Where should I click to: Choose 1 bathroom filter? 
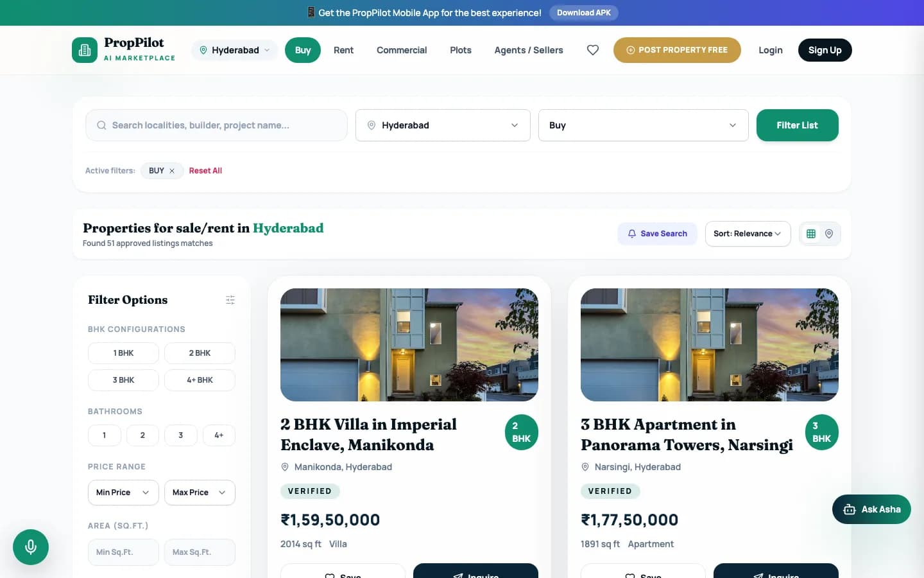coord(104,435)
